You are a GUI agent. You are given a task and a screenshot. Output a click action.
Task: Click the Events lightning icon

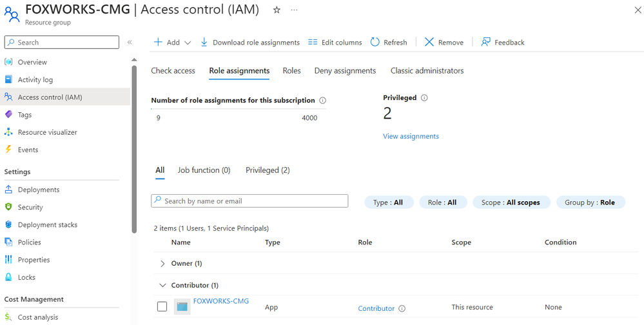tap(8, 150)
